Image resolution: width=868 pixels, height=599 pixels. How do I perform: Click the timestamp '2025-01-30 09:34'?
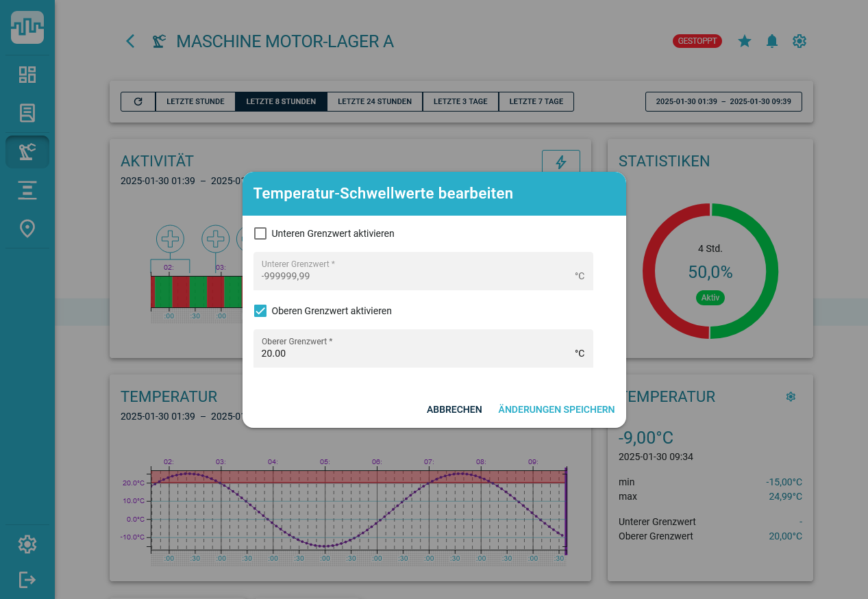point(656,457)
